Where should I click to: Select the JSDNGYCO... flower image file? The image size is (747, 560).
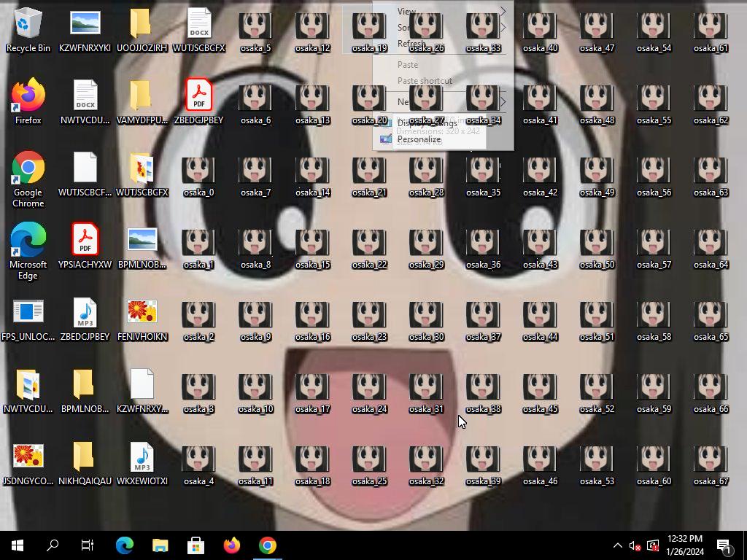tap(28, 464)
